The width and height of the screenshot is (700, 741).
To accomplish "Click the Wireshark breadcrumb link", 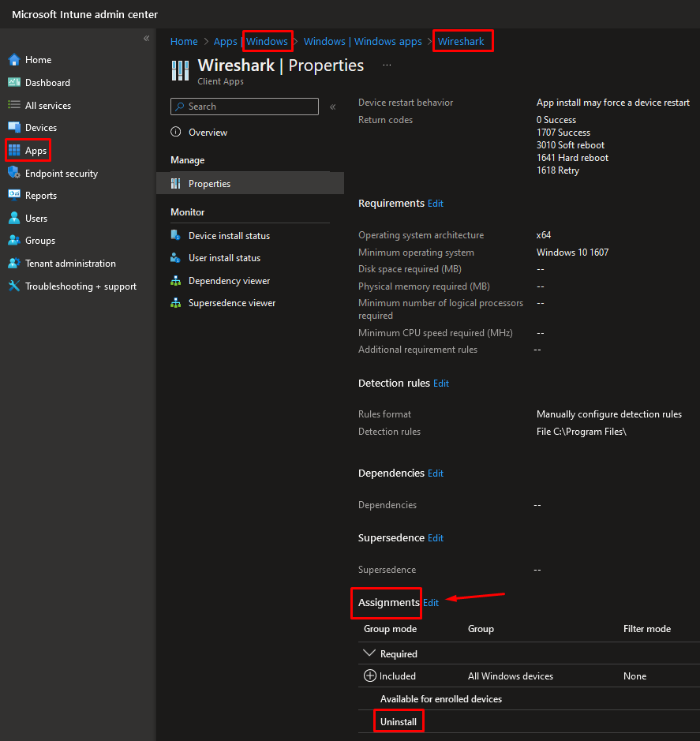I will pos(461,42).
